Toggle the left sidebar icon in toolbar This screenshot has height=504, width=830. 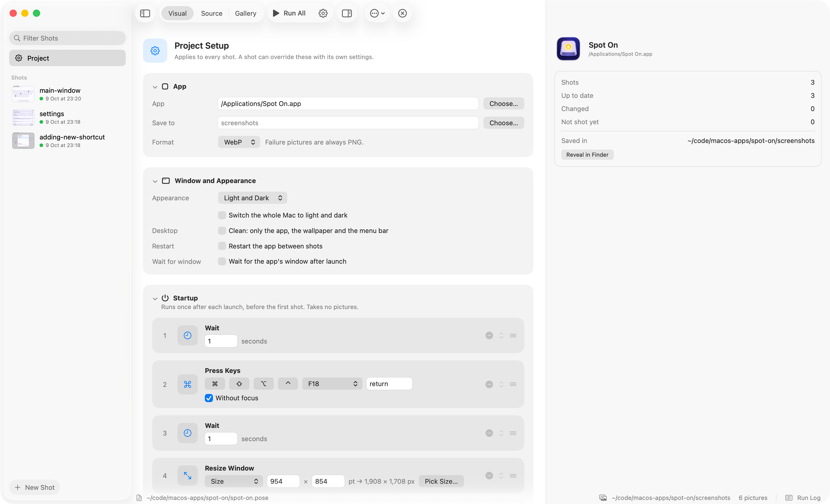(145, 13)
